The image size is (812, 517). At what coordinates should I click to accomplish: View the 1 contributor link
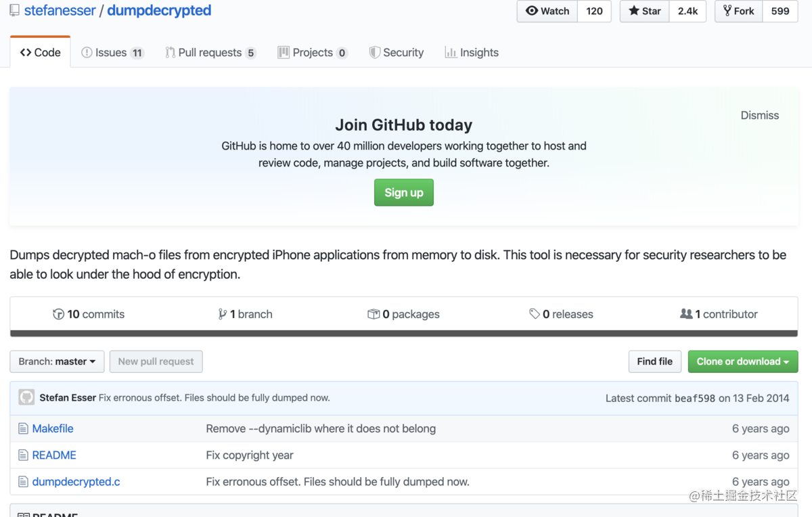click(x=719, y=314)
